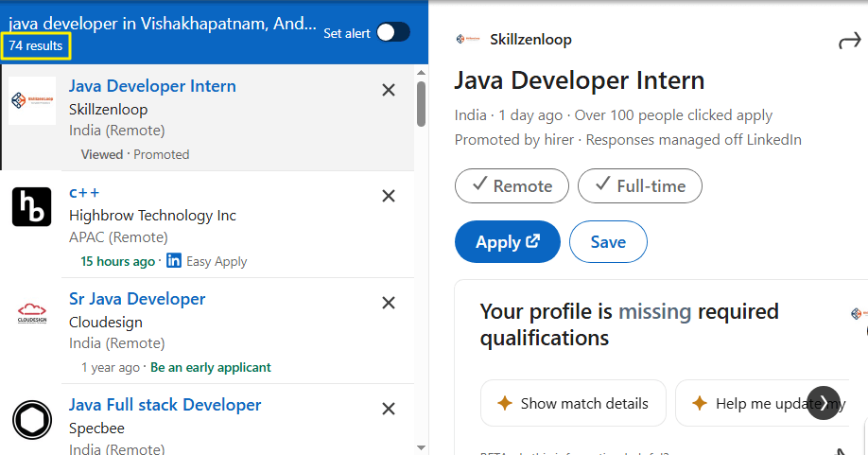Toggle the Set alert switch
Screen dimensions: 868x455
pos(392,33)
